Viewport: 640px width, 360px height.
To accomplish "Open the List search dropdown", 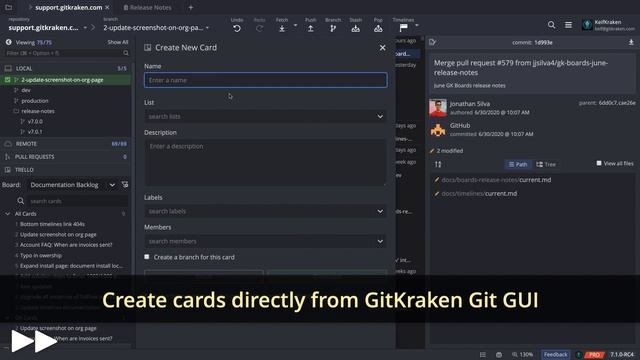I will click(x=265, y=116).
